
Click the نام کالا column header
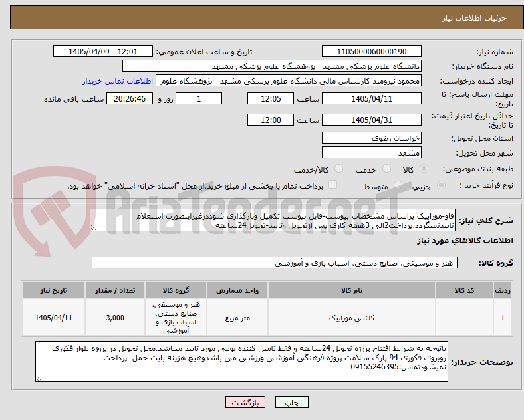pyautogui.click(x=352, y=290)
